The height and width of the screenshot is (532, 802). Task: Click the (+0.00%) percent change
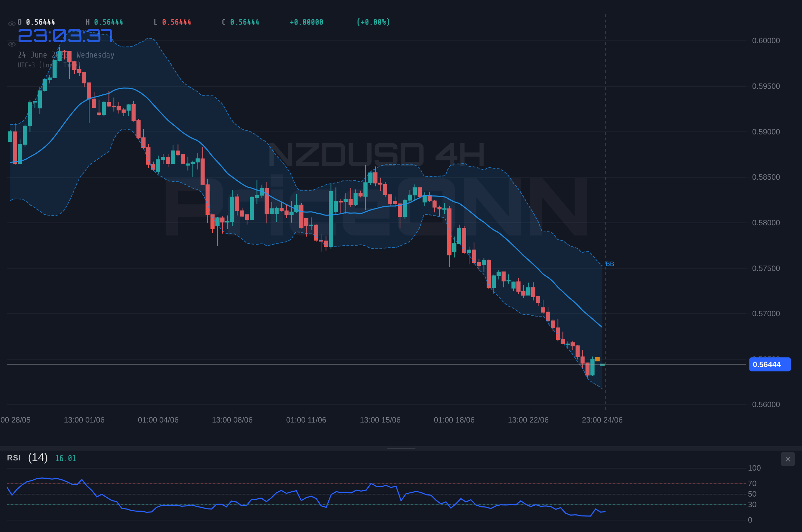(373, 22)
